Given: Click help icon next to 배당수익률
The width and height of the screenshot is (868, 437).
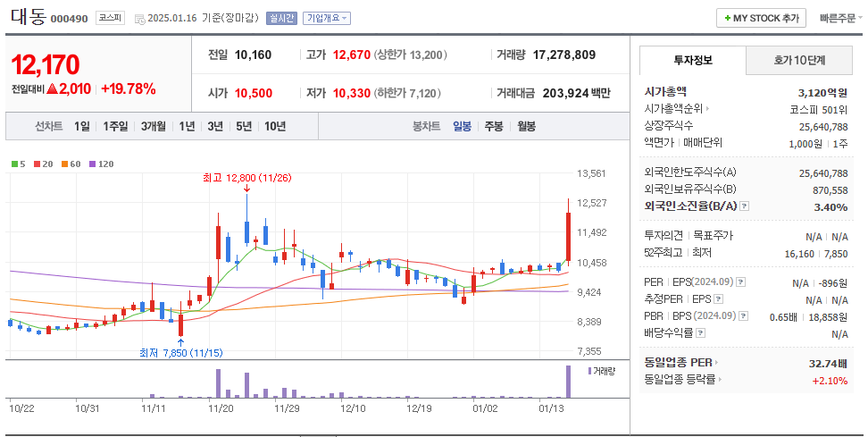Looking at the screenshot, I should [700, 333].
